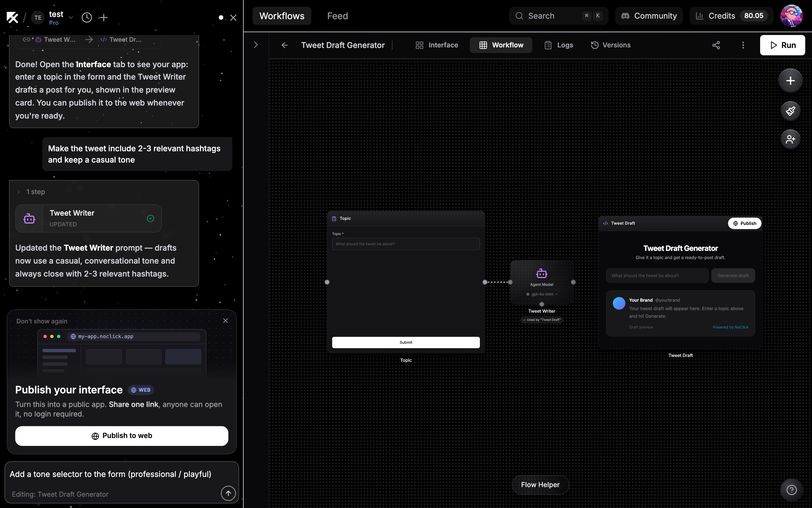Click the Tweet Draft topic input
The height and width of the screenshot is (508, 812).
point(657,275)
